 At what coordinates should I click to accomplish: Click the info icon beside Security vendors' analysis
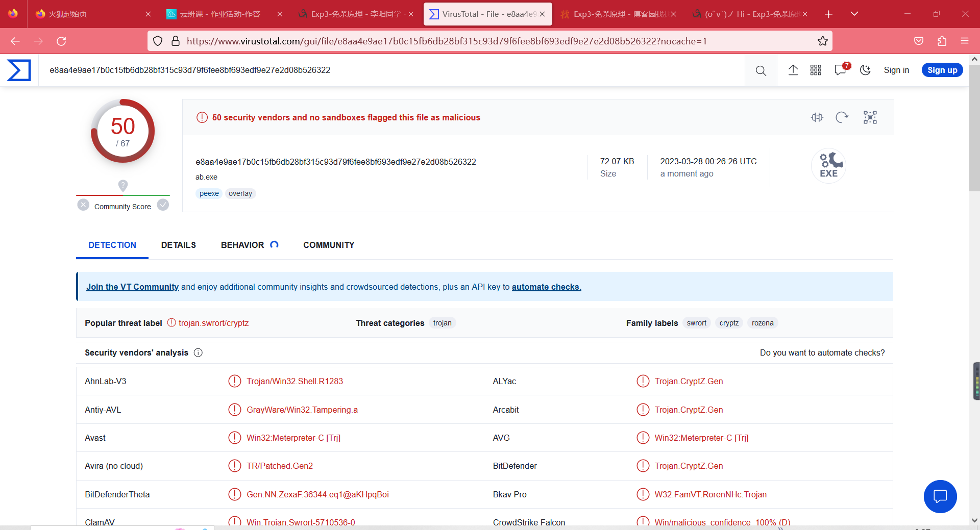tap(198, 352)
